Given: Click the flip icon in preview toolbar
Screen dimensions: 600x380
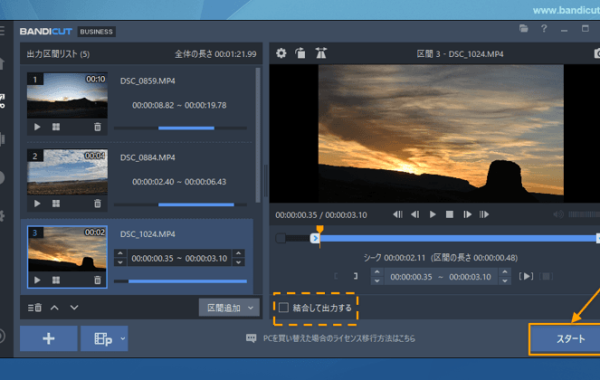Looking at the screenshot, I should coord(321,53).
